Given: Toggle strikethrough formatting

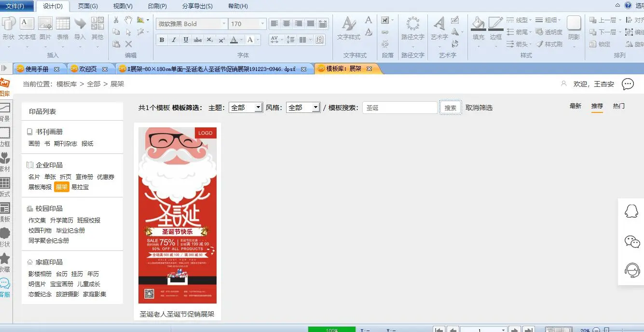Looking at the screenshot, I should pyautogui.click(x=197, y=40).
